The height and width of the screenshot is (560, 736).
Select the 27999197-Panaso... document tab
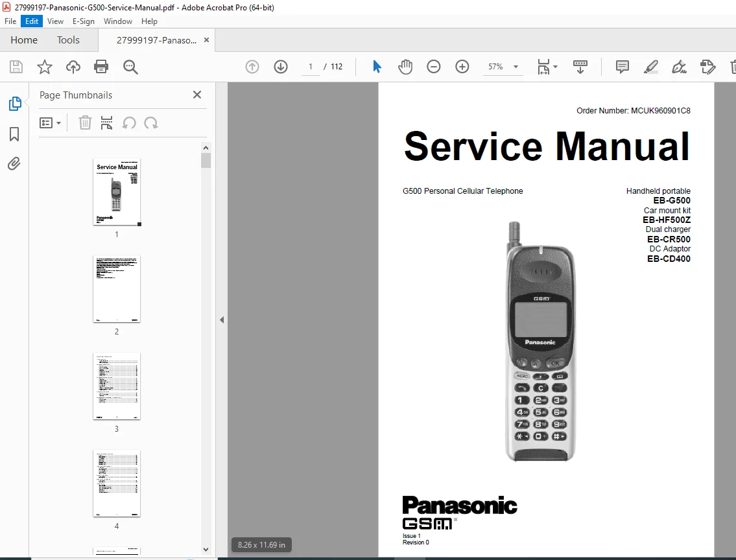tap(156, 40)
